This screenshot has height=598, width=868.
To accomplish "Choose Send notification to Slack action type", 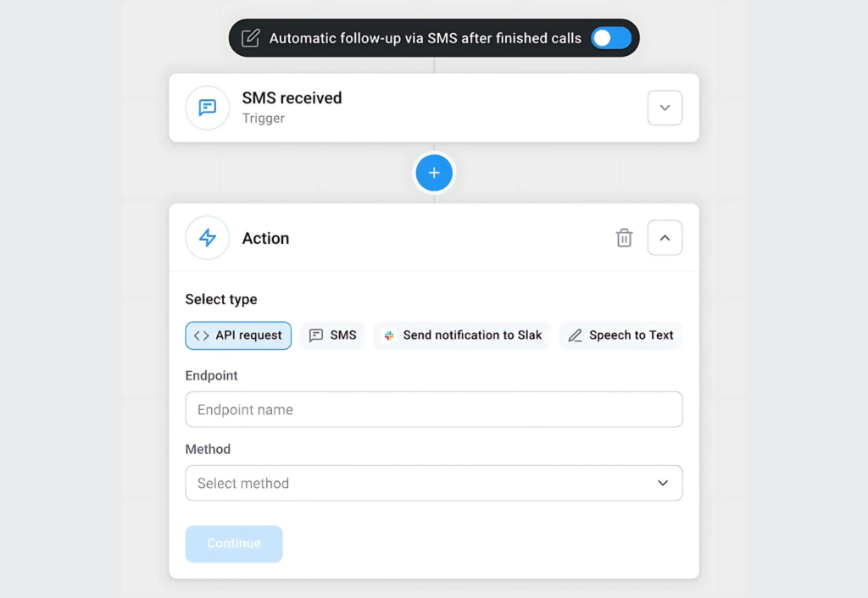I will (461, 335).
